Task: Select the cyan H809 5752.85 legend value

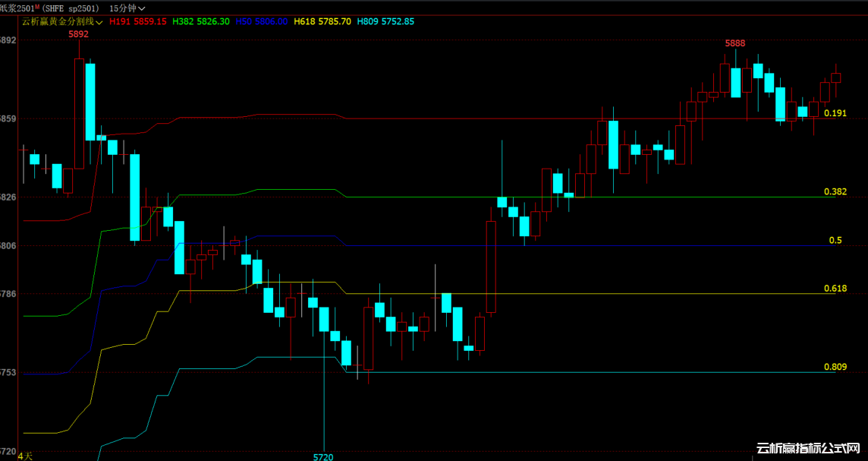Action: point(385,21)
